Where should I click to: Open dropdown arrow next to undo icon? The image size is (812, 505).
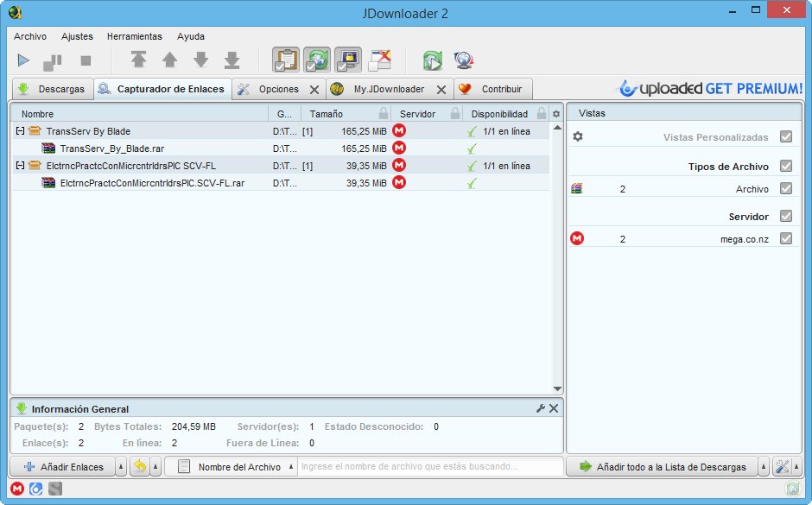click(155, 467)
